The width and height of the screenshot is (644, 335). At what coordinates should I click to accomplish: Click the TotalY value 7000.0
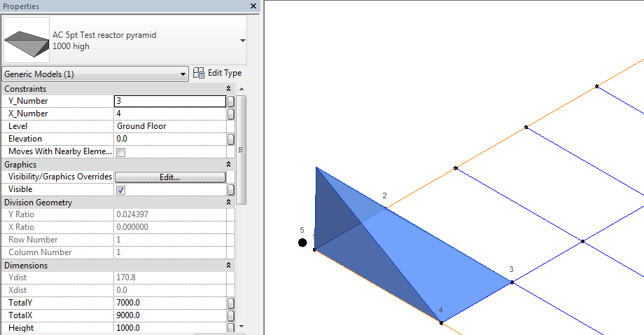click(128, 303)
